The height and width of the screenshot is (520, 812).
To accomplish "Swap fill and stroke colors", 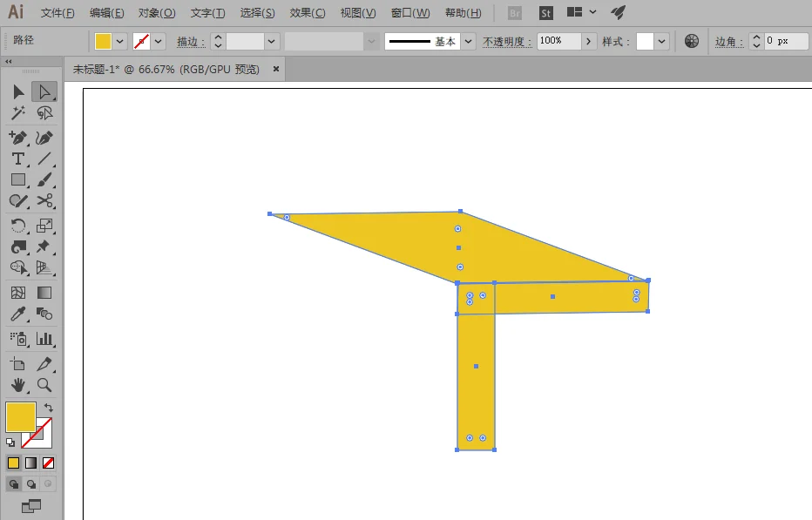I will coord(48,408).
